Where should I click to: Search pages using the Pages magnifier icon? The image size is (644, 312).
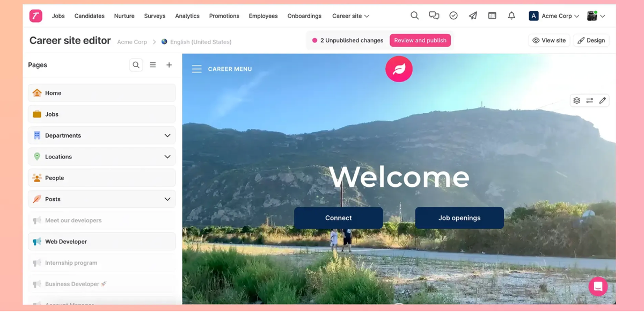[x=136, y=65]
